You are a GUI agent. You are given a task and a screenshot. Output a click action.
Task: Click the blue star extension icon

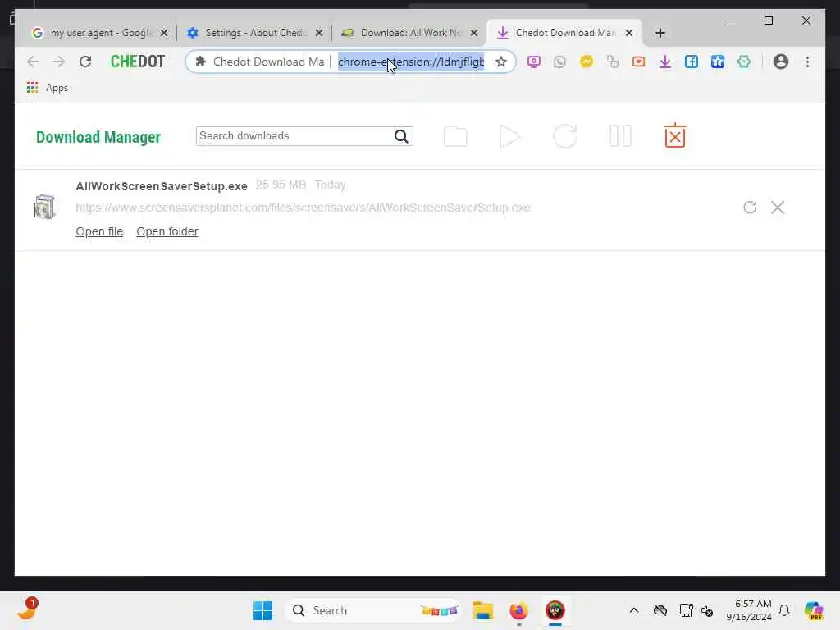[717, 62]
